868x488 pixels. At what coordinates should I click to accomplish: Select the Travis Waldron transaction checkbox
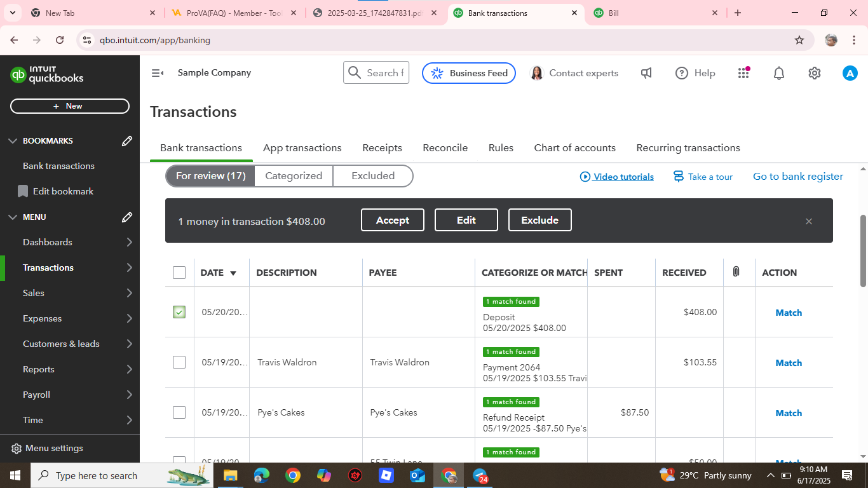179,362
